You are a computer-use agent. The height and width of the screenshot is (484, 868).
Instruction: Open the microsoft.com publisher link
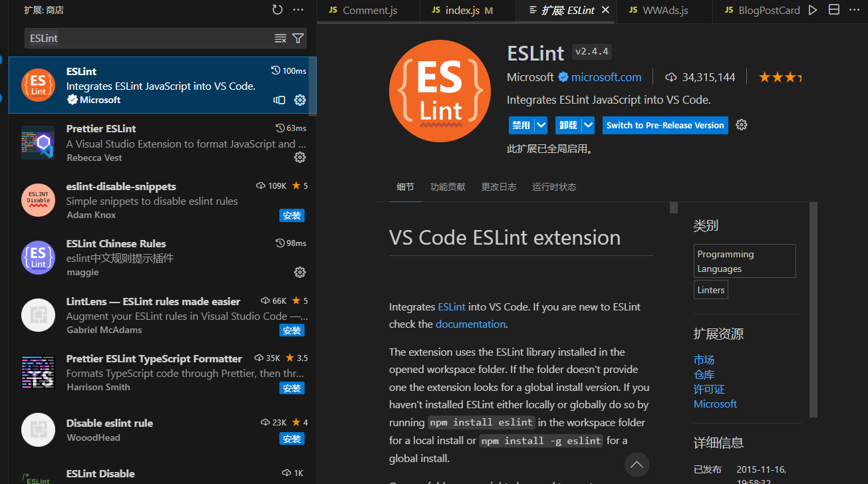pyautogui.click(x=607, y=77)
